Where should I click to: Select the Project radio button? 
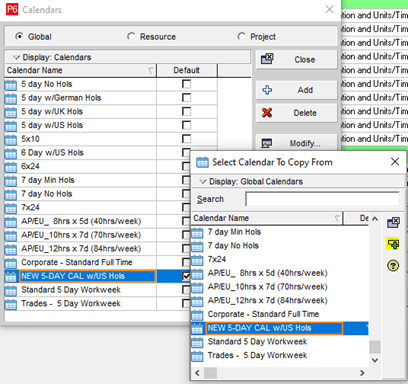[241, 36]
